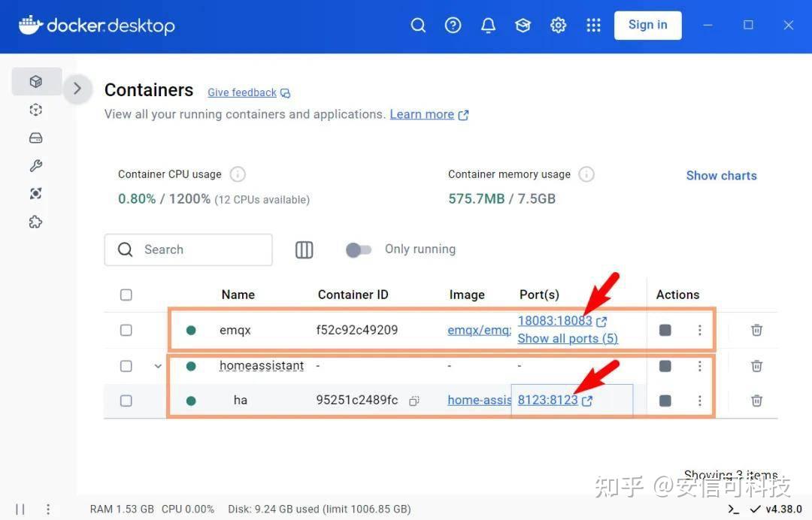Open the help question-mark icon
This screenshot has width=812, height=520.
point(453,25)
